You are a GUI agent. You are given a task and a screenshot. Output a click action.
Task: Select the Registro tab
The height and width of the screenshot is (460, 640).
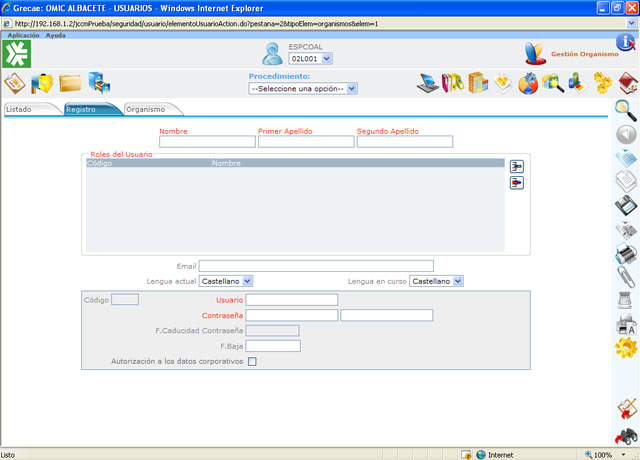(92, 109)
